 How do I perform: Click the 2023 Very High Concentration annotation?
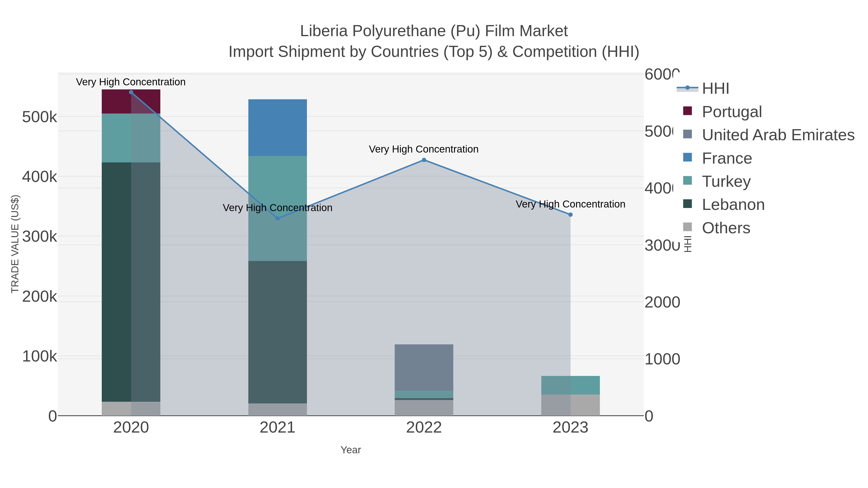[x=570, y=204]
